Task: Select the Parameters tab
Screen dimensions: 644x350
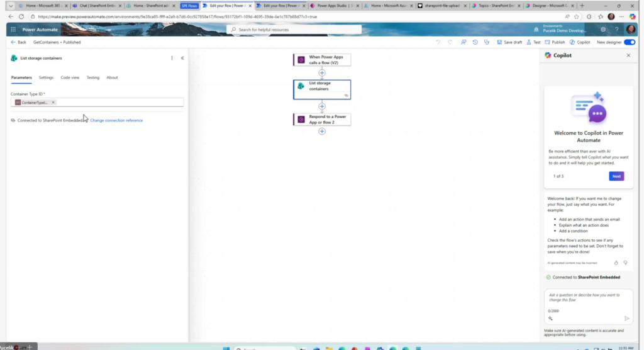Action: point(21,77)
